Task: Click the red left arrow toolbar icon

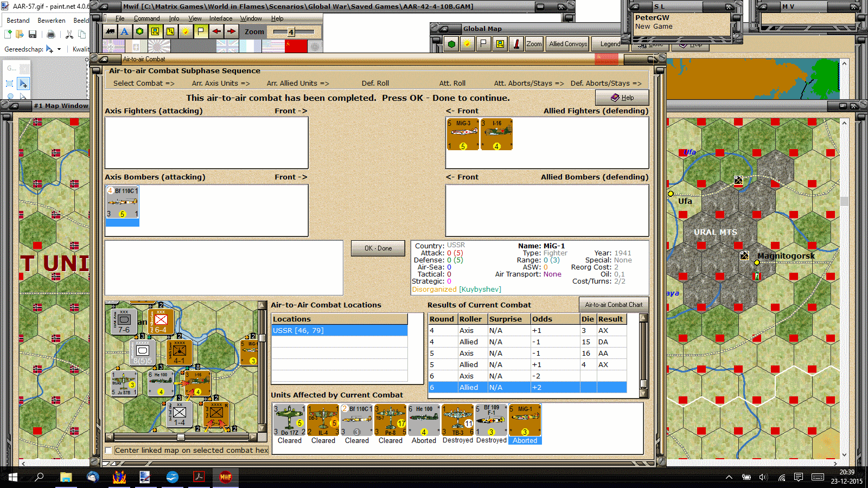Action: tap(216, 31)
